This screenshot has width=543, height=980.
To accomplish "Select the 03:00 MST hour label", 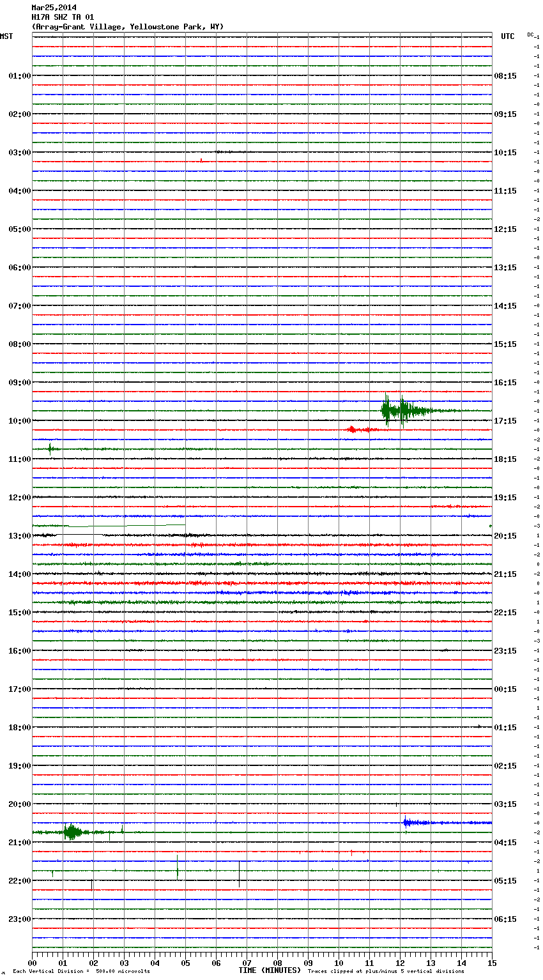I will (19, 153).
